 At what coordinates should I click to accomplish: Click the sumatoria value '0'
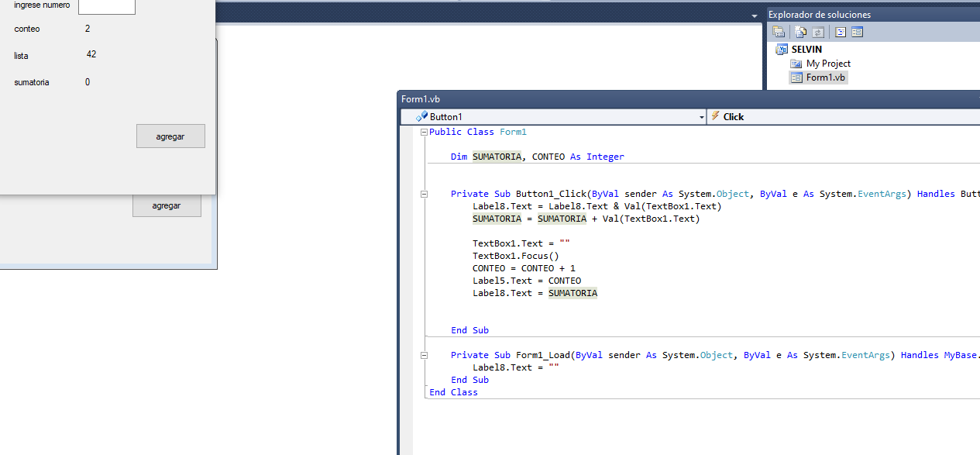coord(88,82)
